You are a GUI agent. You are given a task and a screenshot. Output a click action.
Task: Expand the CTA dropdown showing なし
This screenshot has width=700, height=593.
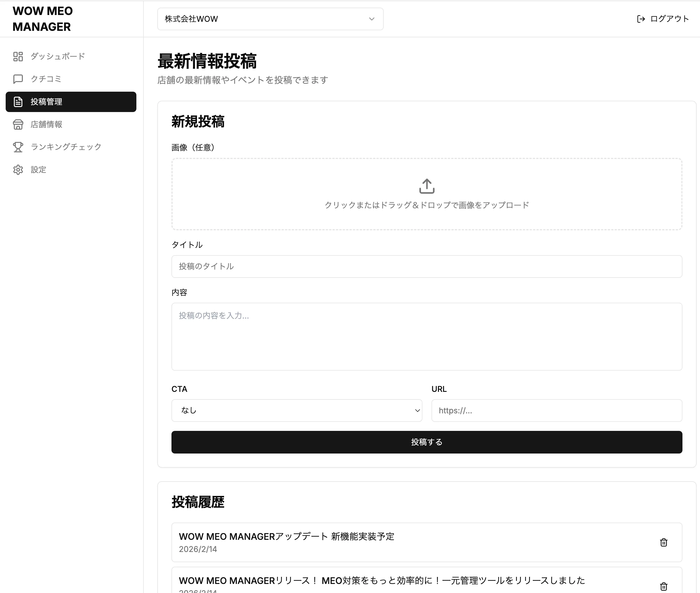pyautogui.click(x=297, y=410)
